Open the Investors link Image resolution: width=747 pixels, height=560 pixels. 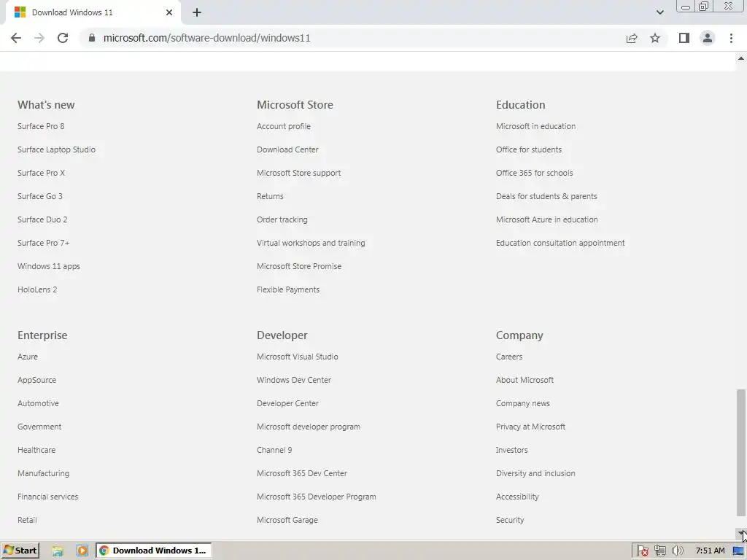[x=511, y=450]
